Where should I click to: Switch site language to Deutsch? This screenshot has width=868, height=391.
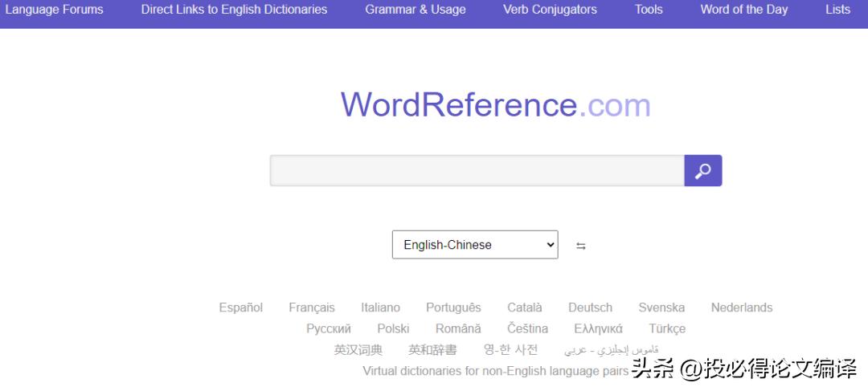pyautogui.click(x=590, y=308)
